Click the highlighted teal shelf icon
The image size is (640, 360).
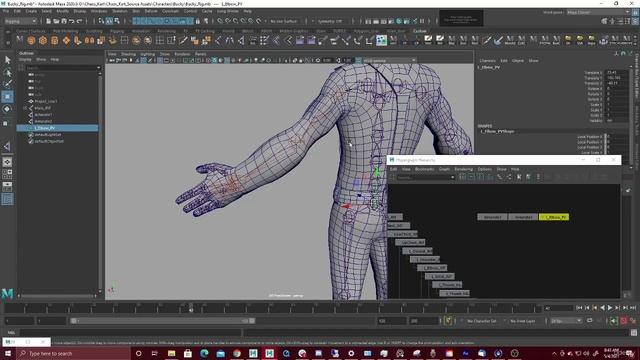(381, 40)
